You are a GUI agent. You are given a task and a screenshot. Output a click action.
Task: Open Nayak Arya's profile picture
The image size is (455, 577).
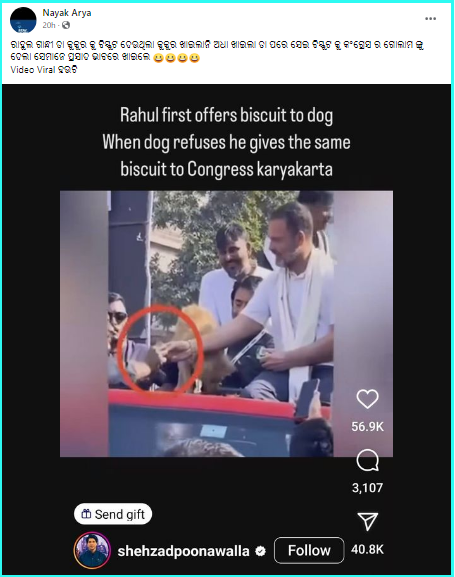[x=23, y=20]
